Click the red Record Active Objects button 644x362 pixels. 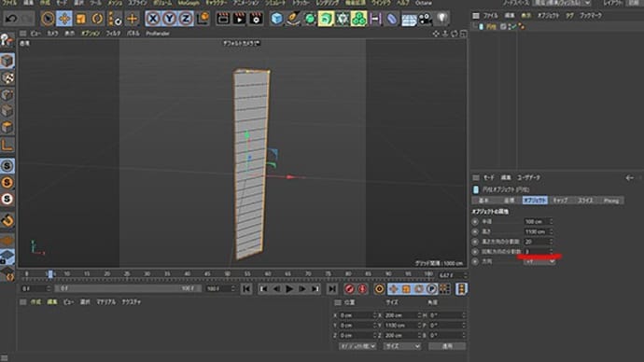pyautogui.click(x=349, y=289)
